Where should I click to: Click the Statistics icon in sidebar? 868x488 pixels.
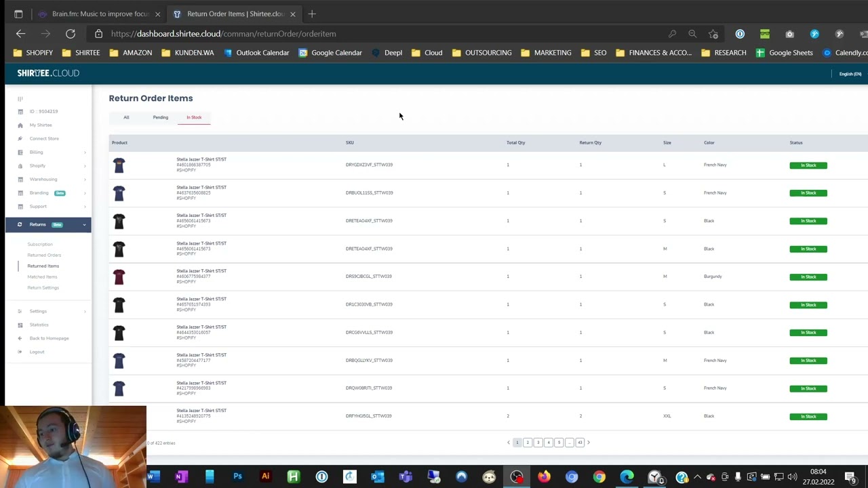point(20,325)
